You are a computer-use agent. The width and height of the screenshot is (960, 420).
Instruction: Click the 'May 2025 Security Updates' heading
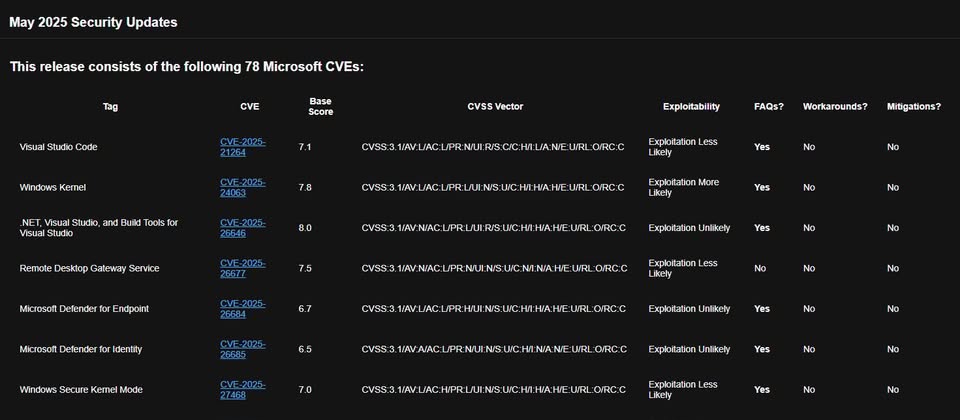[93, 23]
